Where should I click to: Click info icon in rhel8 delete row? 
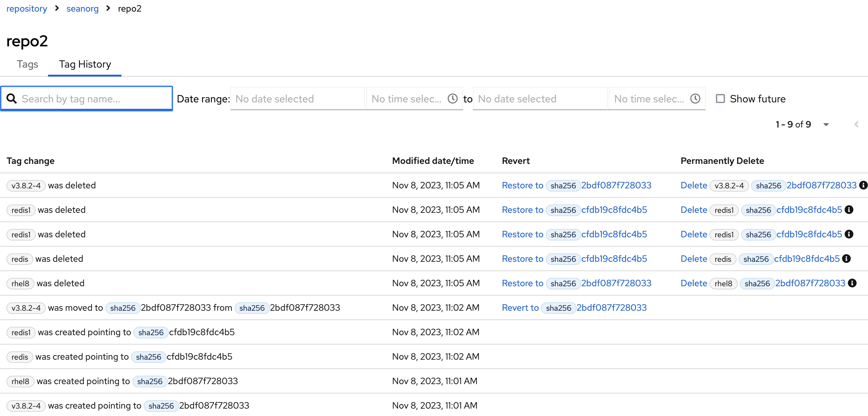point(852,283)
